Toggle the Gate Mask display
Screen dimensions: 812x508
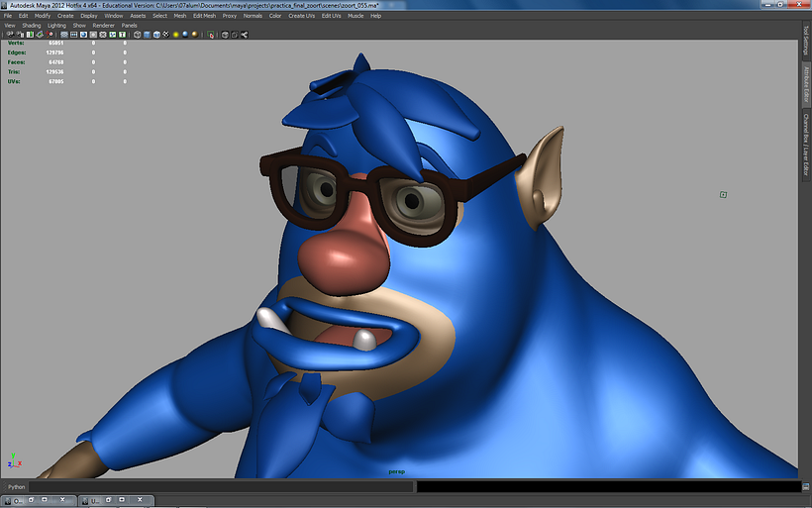coord(93,35)
